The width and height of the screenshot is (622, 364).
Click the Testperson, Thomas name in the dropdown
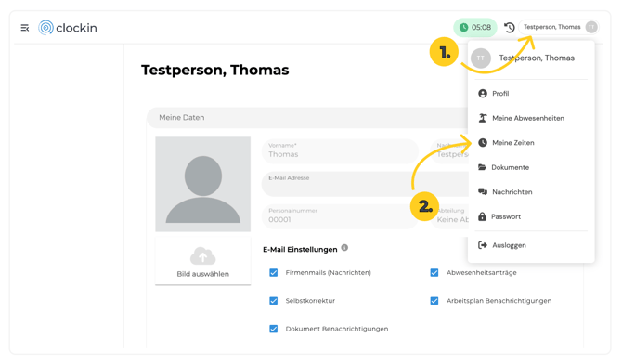pos(537,58)
